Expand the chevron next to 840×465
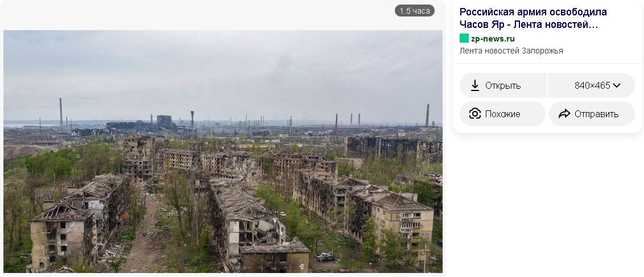 coord(617,85)
